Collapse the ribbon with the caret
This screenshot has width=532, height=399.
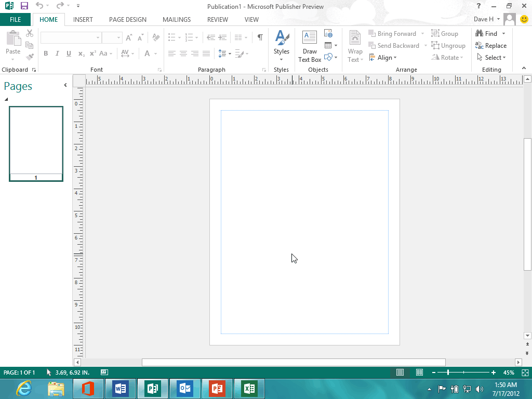524,68
